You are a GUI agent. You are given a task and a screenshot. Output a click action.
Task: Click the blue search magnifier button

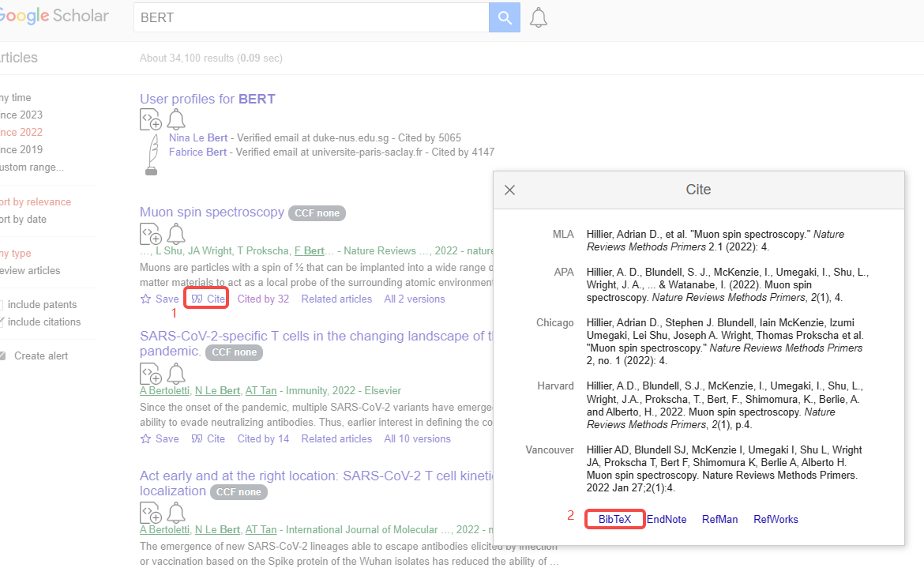[505, 17]
